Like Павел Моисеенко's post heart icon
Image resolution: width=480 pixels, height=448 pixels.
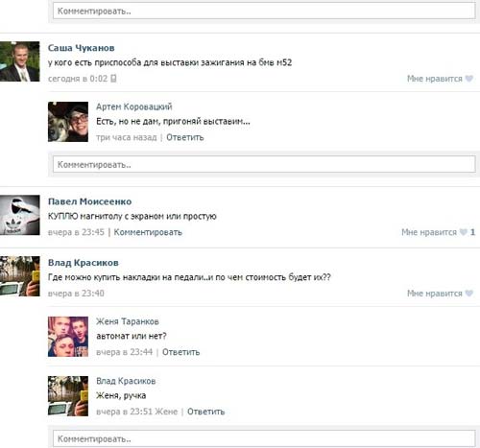463,232
